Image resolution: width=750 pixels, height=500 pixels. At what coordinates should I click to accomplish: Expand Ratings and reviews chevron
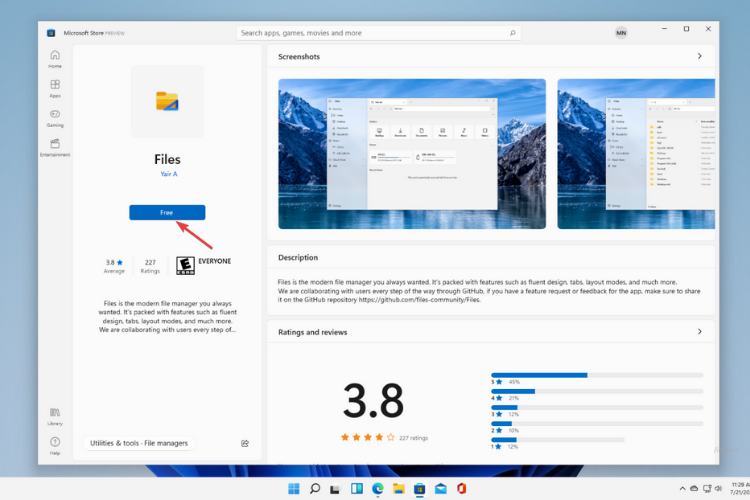[699, 332]
